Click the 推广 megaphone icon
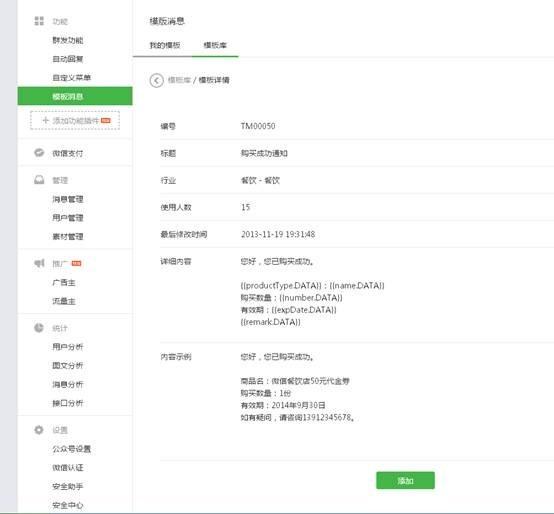Image resolution: width=554 pixels, height=514 pixels. pyautogui.click(x=39, y=263)
